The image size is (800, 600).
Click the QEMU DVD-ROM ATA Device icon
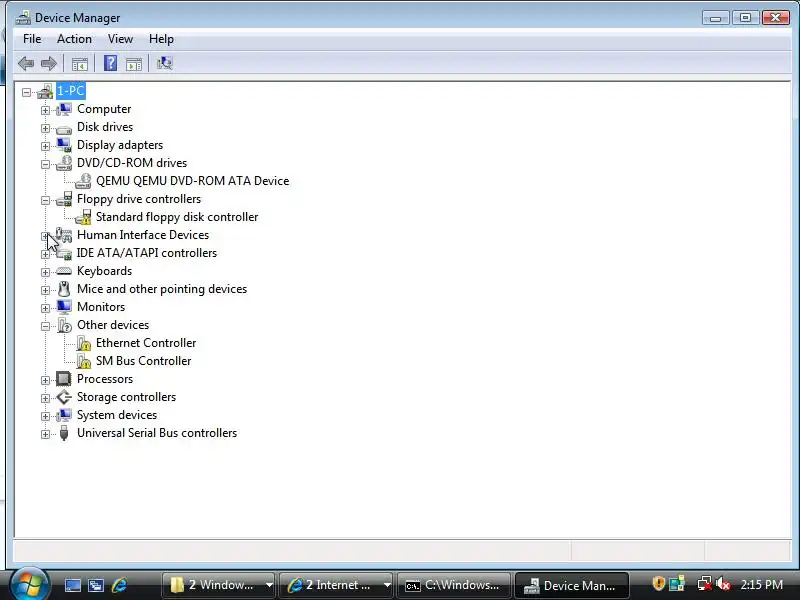tap(83, 181)
